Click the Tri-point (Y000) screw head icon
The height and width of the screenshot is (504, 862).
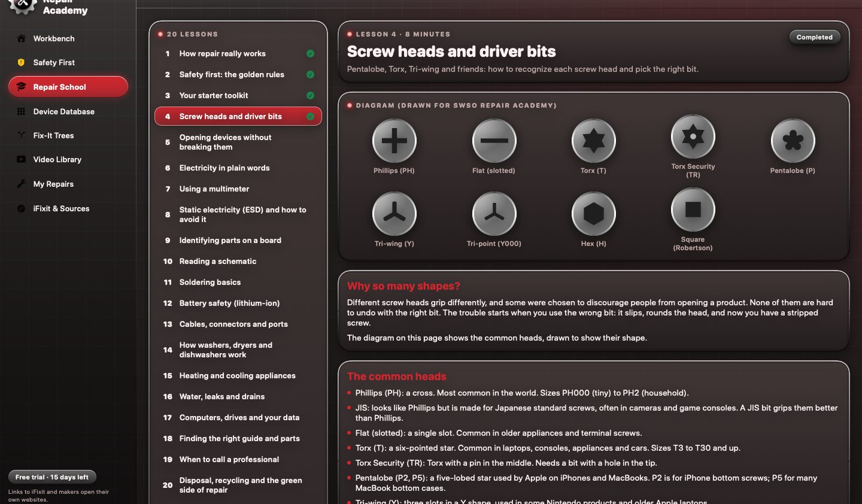click(494, 214)
